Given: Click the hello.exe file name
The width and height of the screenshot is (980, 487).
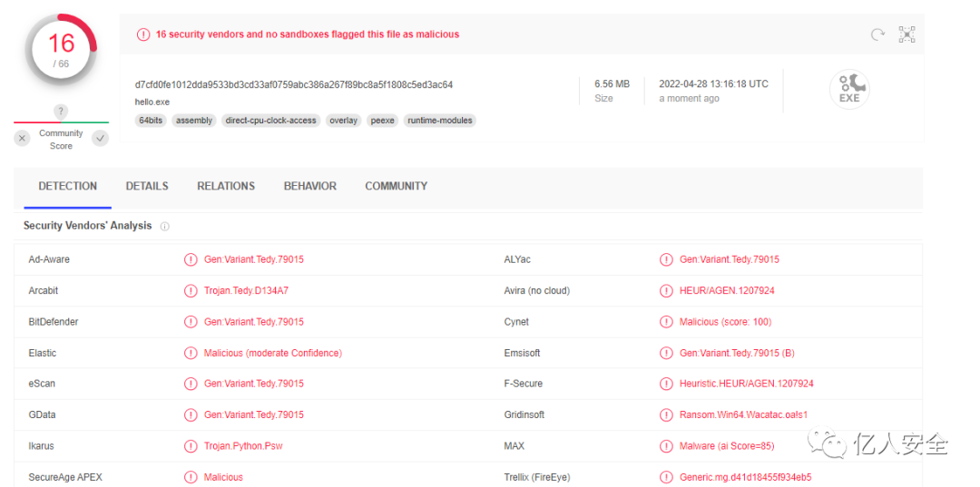Looking at the screenshot, I should point(152,102).
